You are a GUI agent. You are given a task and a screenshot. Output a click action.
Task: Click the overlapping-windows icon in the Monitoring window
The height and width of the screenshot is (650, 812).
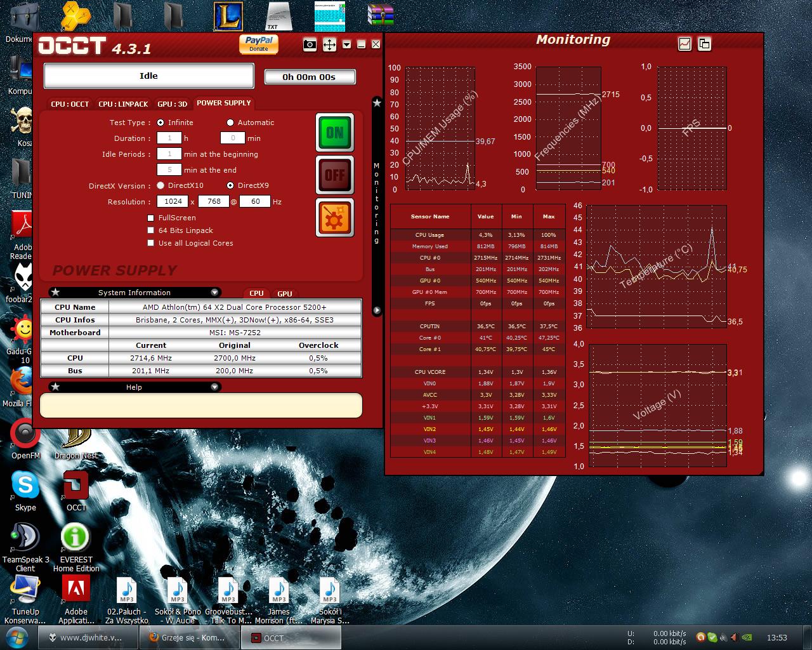[x=704, y=44]
